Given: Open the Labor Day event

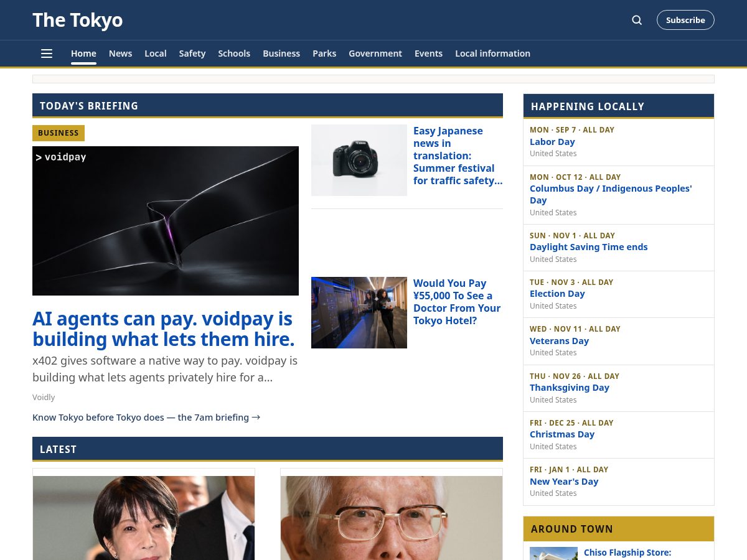Looking at the screenshot, I should point(552,142).
